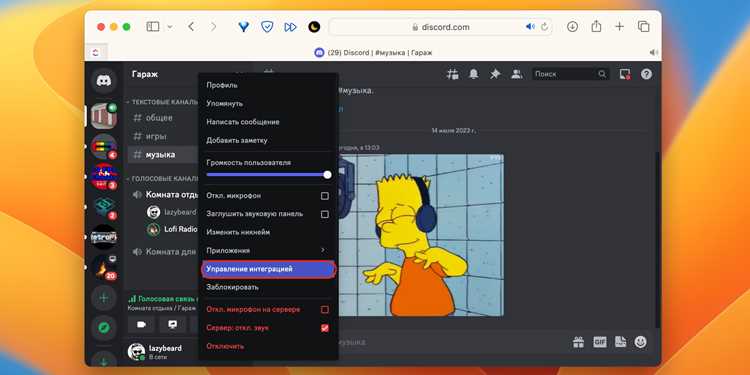Turn on camera in voice panel
Image resolution: width=750 pixels, height=375 pixels.
pos(141,324)
